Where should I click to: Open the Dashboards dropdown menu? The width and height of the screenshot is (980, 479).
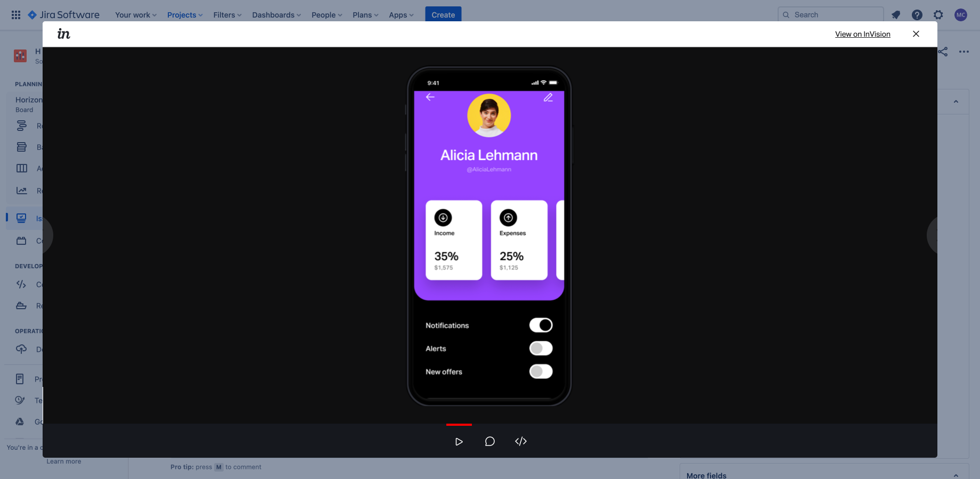click(x=276, y=15)
